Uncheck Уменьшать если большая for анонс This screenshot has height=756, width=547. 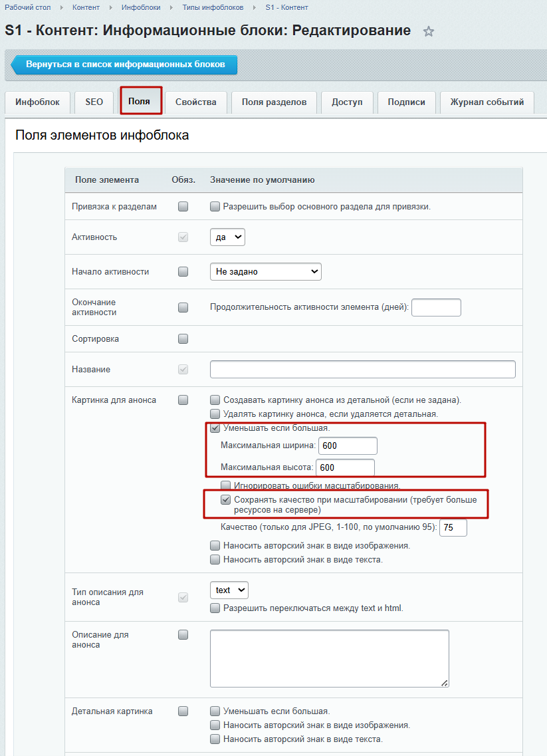coord(215,428)
